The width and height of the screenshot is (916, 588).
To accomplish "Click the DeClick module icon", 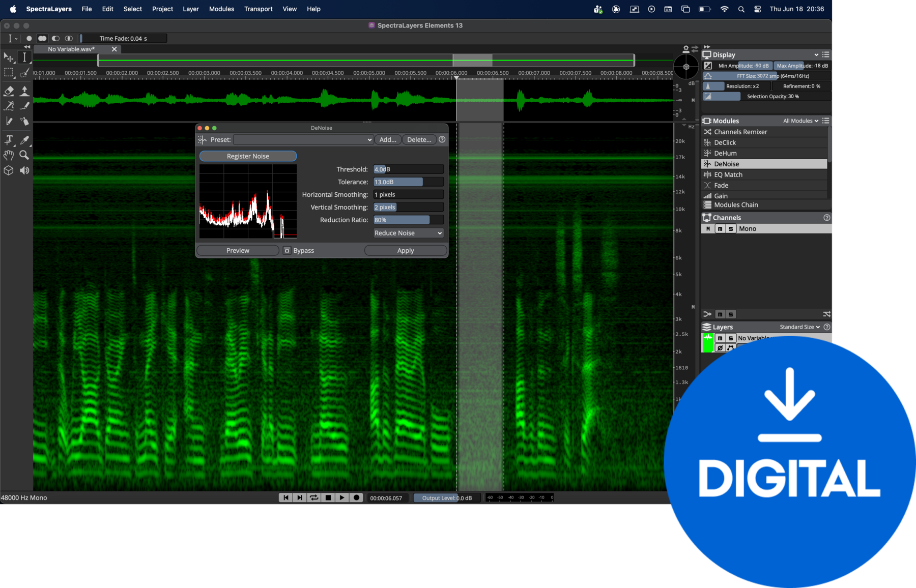I will (707, 142).
